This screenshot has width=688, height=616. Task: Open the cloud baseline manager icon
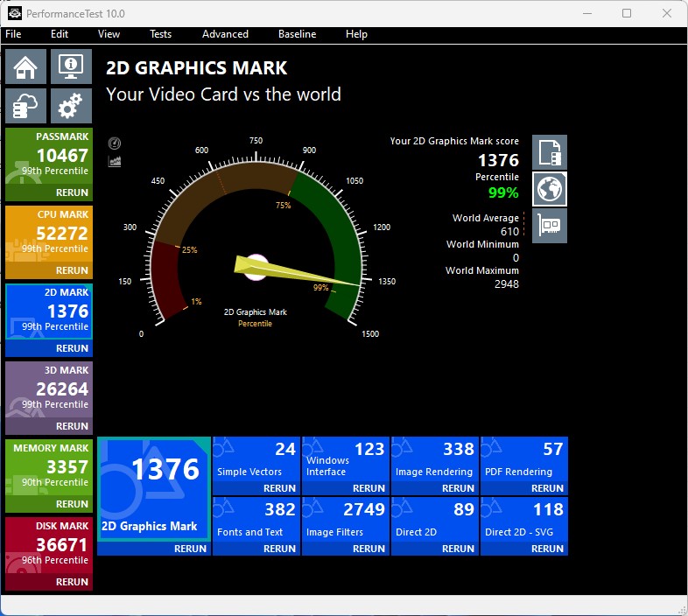point(26,106)
